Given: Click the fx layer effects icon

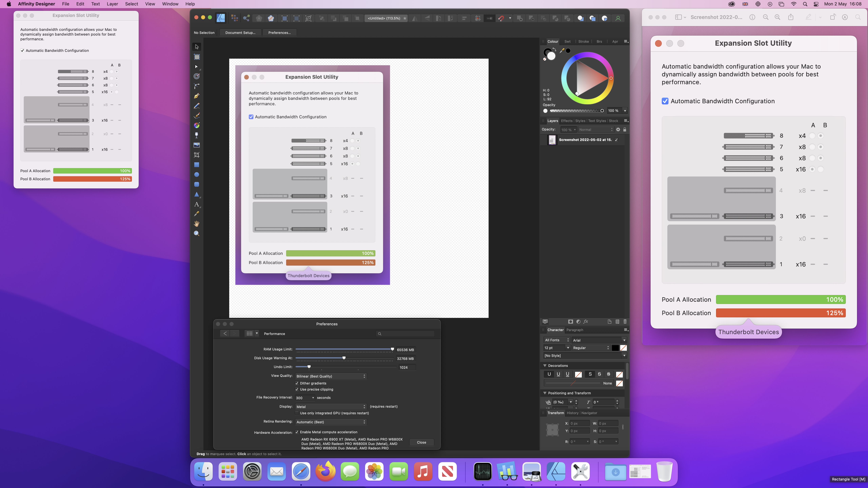Looking at the screenshot, I should pyautogui.click(x=586, y=322).
